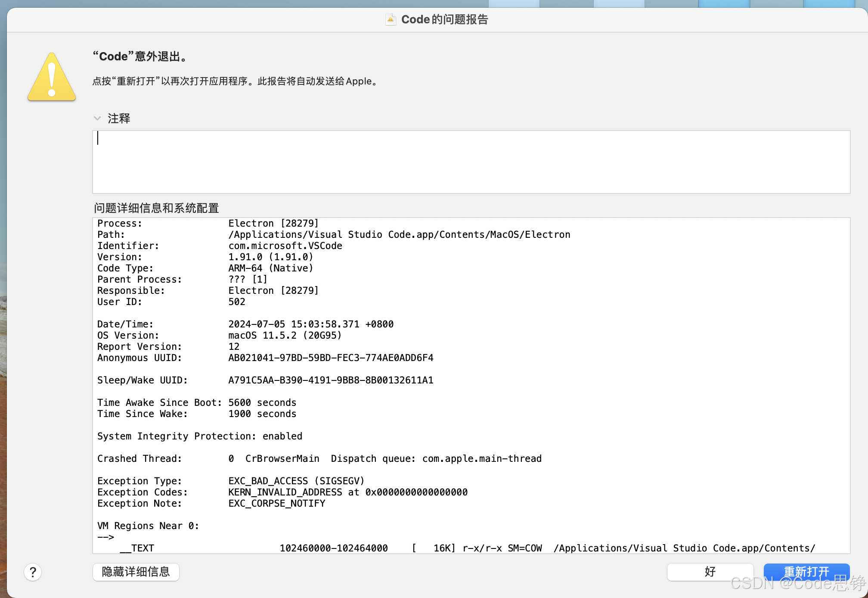Click the 问题详细信息和系统配置 label
Image resolution: width=868 pixels, height=598 pixels.
tap(156, 208)
